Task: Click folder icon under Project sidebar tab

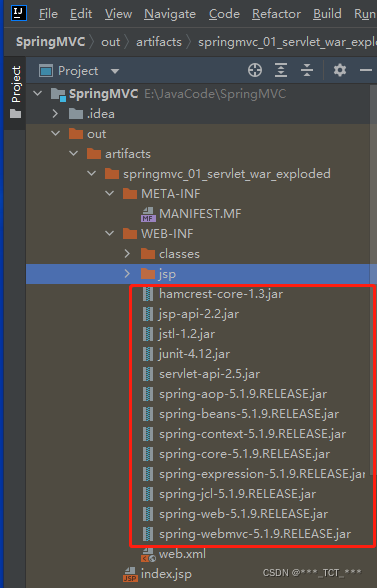Action: [15, 114]
